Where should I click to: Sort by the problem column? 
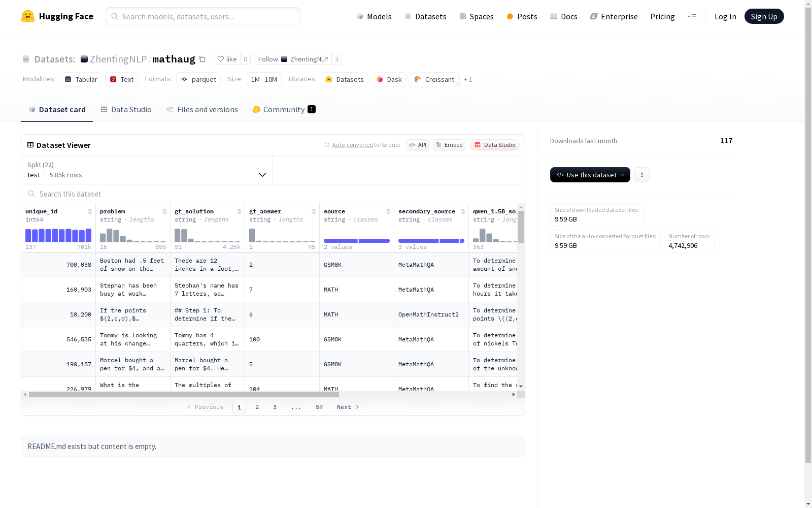[164, 211]
